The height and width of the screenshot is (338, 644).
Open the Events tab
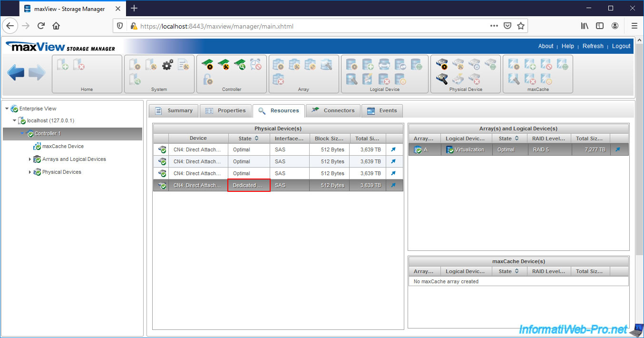click(x=382, y=110)
